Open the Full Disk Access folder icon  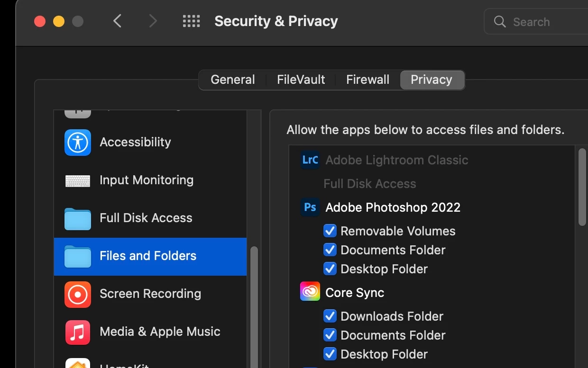[78, 218]
